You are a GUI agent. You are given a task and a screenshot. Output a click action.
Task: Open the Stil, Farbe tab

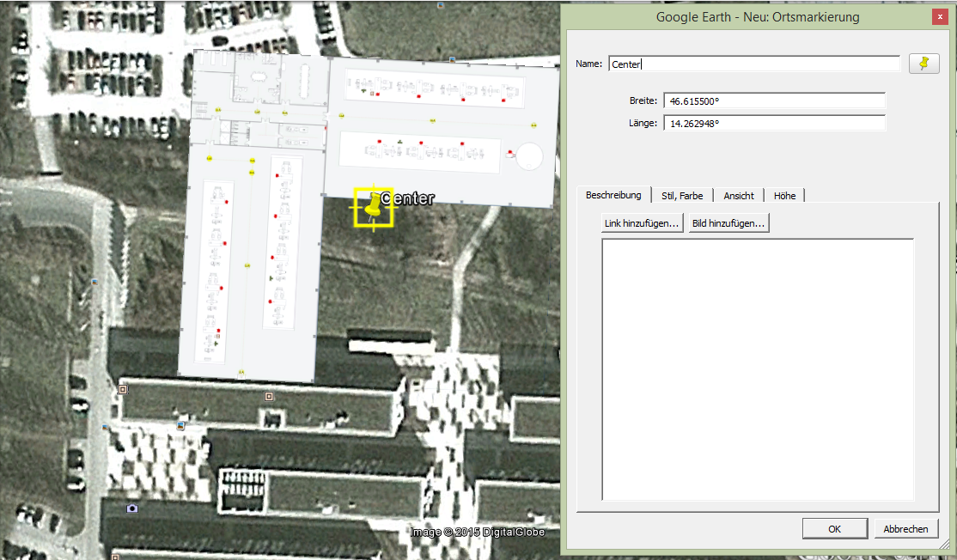click(x=682, y=196)
